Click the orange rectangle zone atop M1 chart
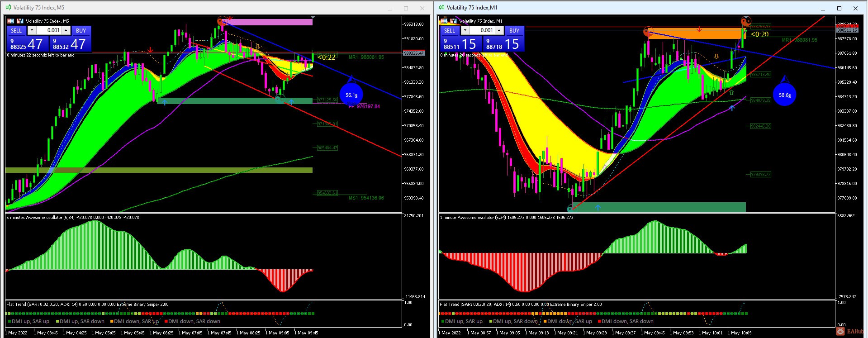The image size is (868, 338). coord(697,33)
